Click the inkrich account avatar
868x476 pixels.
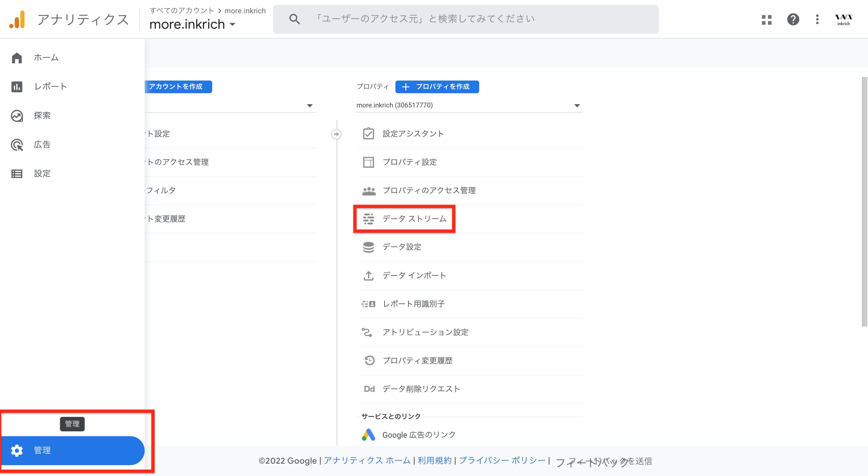(843, 19)
